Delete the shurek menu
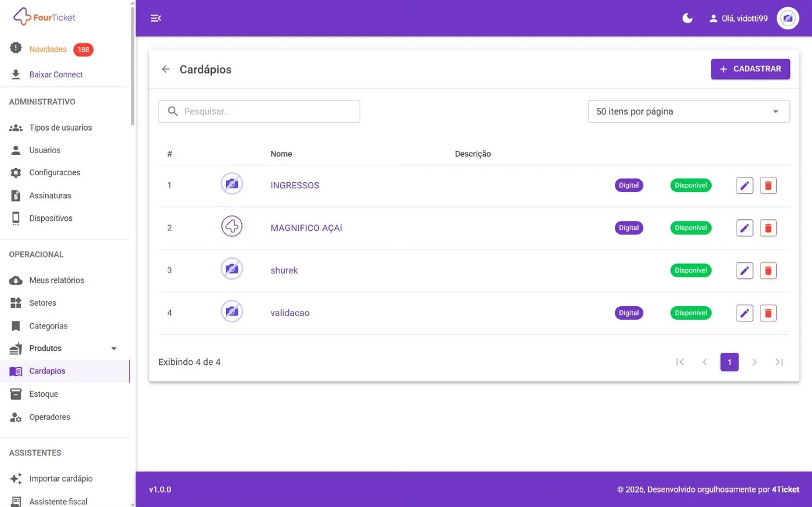 pyautogui.click(x=768, y=270)
